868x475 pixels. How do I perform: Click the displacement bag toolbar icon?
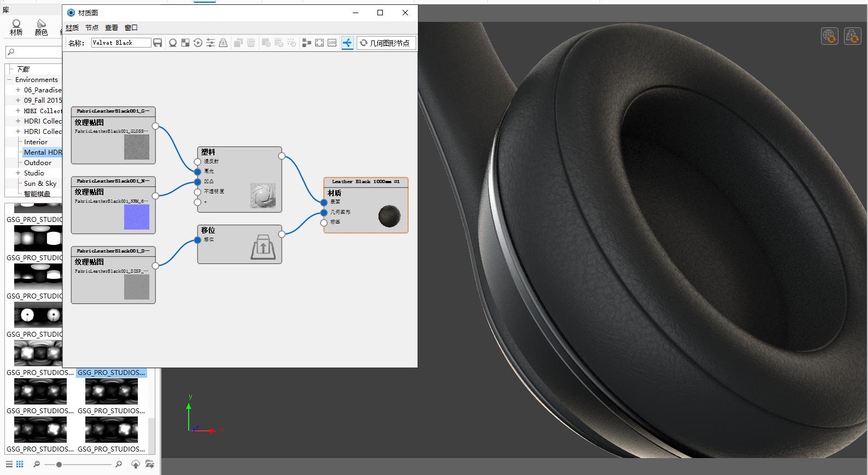(x=223, y=43)
